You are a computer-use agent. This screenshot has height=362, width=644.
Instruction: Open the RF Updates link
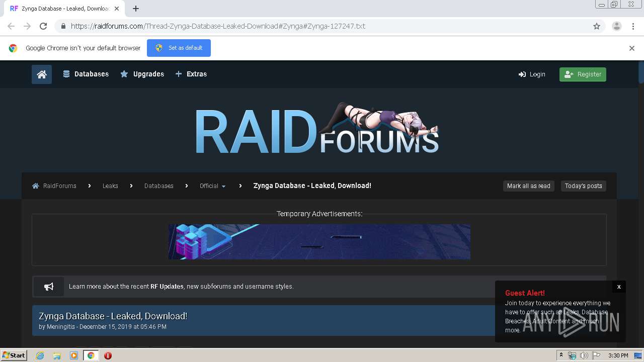coord(167,287)
